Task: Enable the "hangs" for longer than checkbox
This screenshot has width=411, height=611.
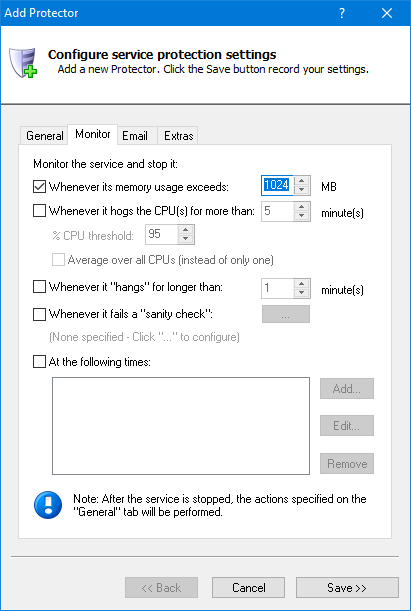Action: [x=39, y=287]
